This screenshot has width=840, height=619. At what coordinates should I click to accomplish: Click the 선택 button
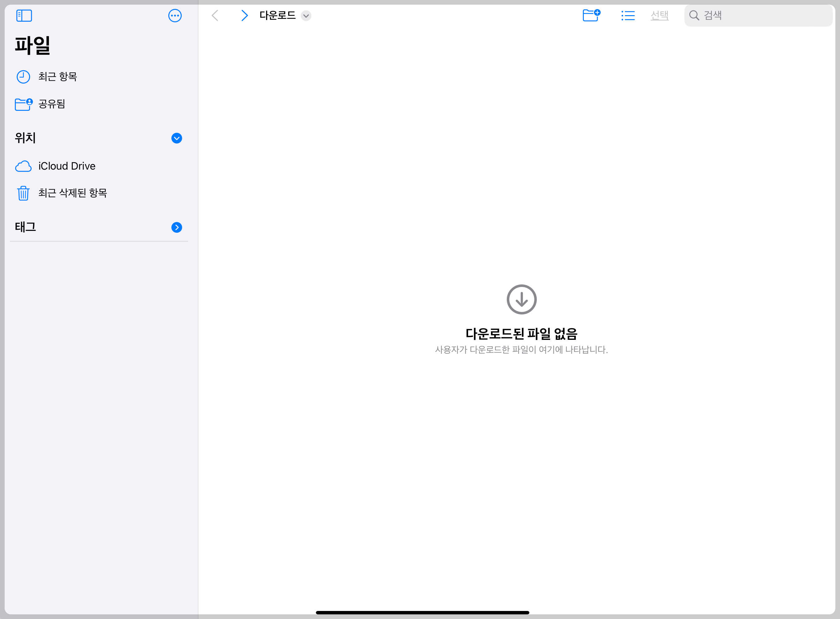click(x=660, y=16)
